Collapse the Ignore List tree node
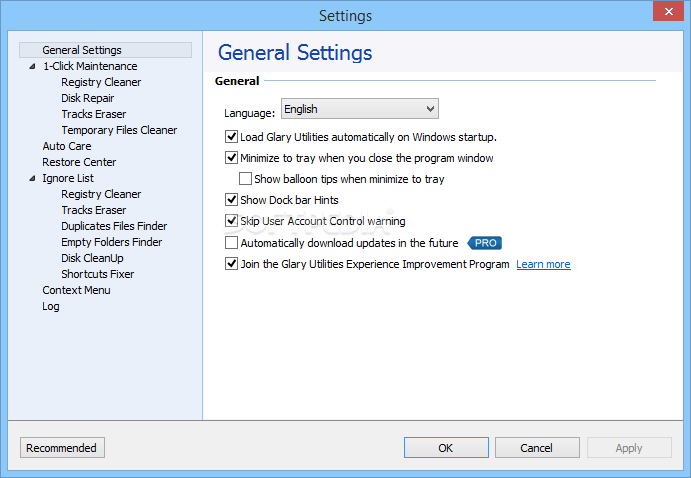 click(32, 178)
